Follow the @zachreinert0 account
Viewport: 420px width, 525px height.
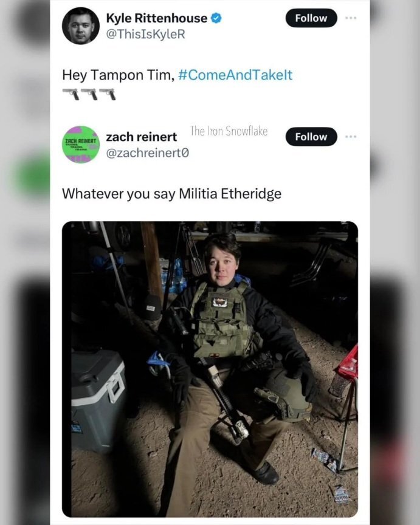tap(311, 137)
